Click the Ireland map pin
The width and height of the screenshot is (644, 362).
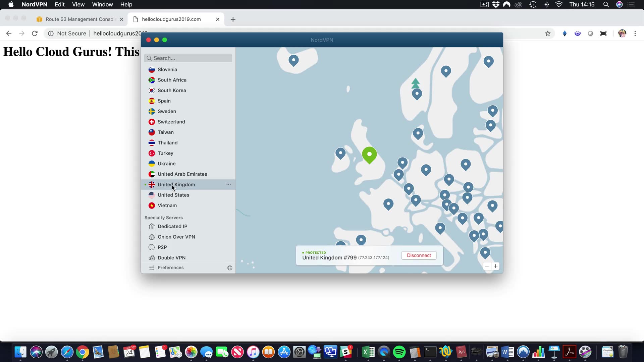(340, 153)
